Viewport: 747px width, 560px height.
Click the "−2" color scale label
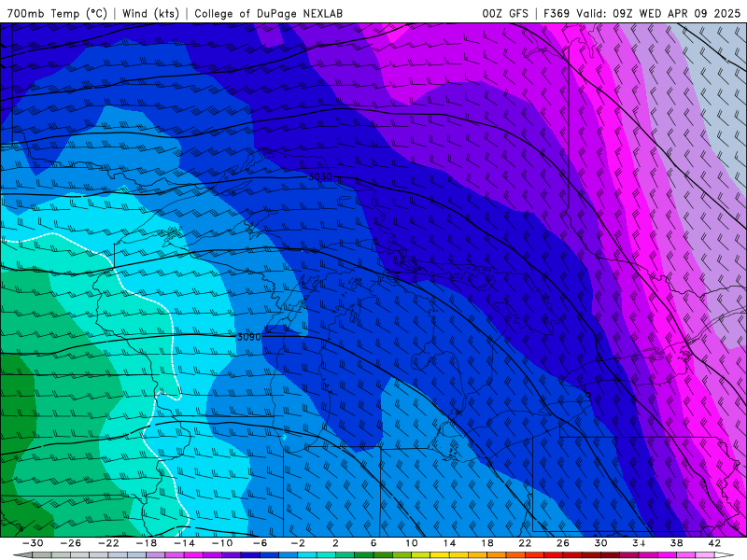(298, 543)
